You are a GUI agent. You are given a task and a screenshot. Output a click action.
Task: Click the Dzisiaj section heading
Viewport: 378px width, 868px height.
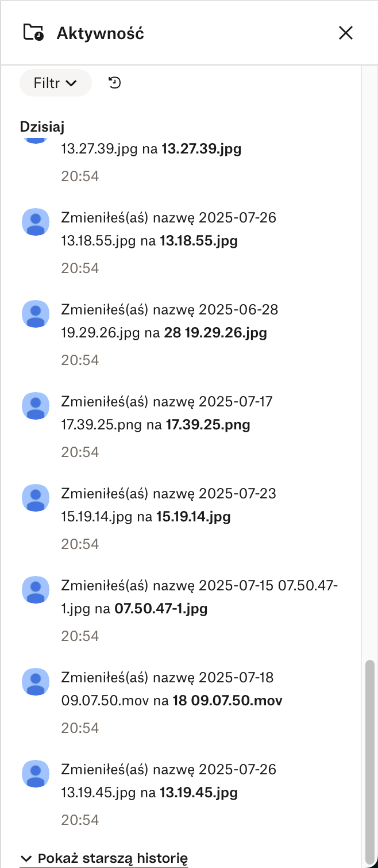pos(41,127)
